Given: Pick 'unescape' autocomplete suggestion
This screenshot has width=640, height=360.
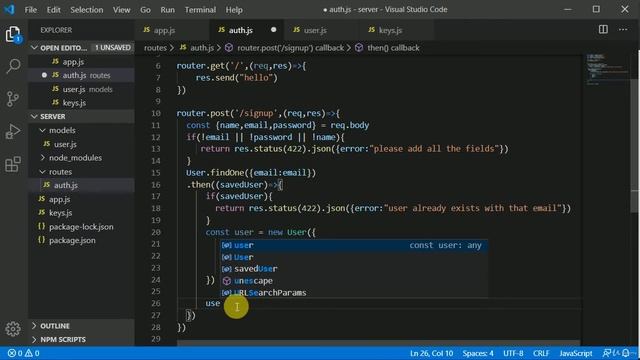Looking at the screenshot, I should pyautogui.click(x=354, y=281).
